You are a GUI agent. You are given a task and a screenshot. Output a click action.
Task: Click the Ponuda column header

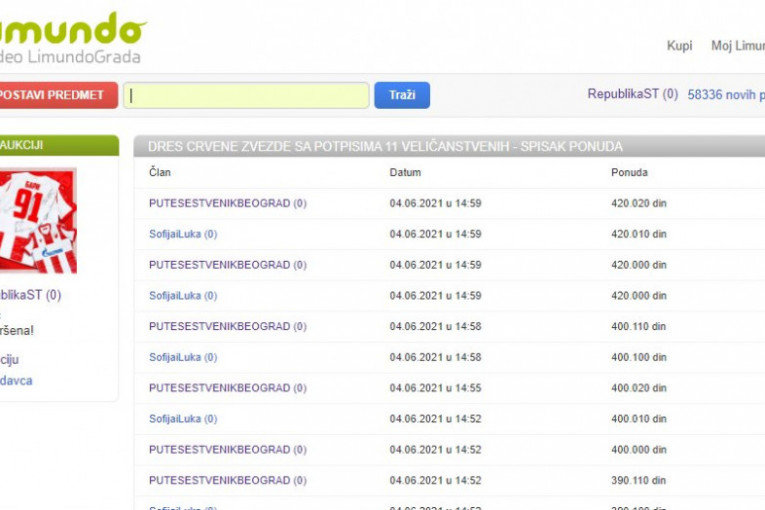click(x=628, y=172)
